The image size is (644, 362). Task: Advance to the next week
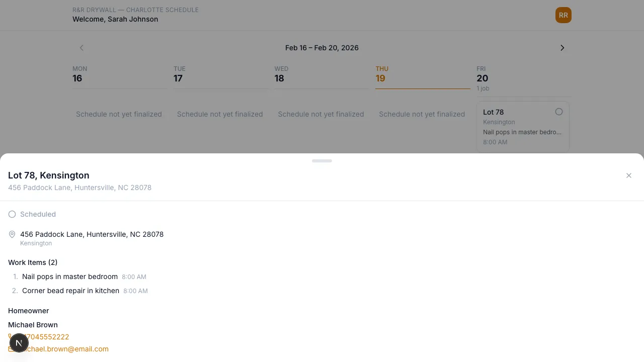pos(562,48)
